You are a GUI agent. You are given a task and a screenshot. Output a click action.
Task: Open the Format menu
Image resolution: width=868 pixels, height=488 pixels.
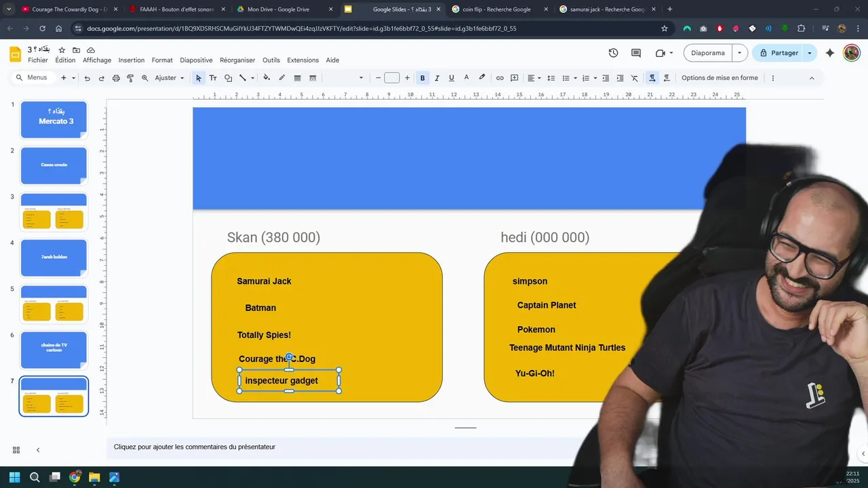[x=162, y=60]
